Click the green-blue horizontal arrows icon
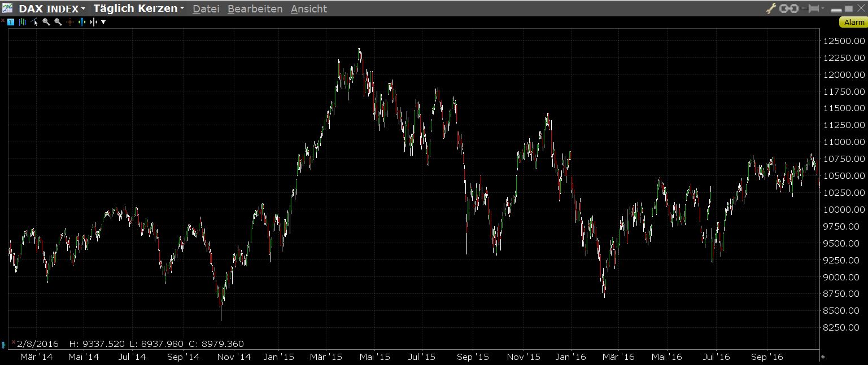The width and height of the screenshot is (868, 365). pos(82,22)
